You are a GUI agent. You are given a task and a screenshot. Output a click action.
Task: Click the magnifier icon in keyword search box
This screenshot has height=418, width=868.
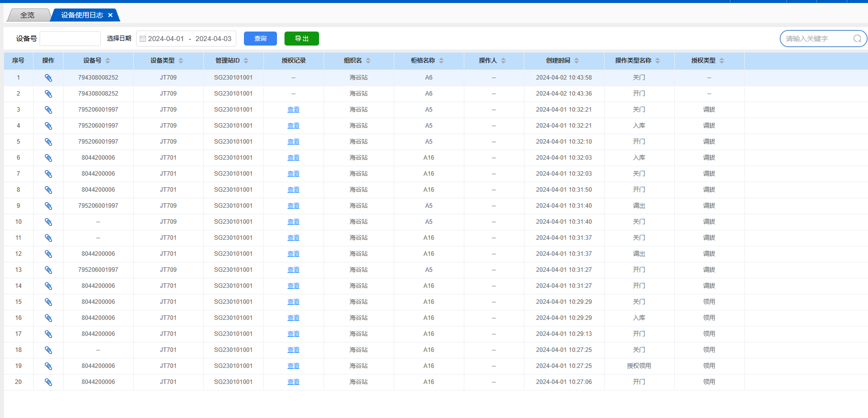click(x=857, y=39)
